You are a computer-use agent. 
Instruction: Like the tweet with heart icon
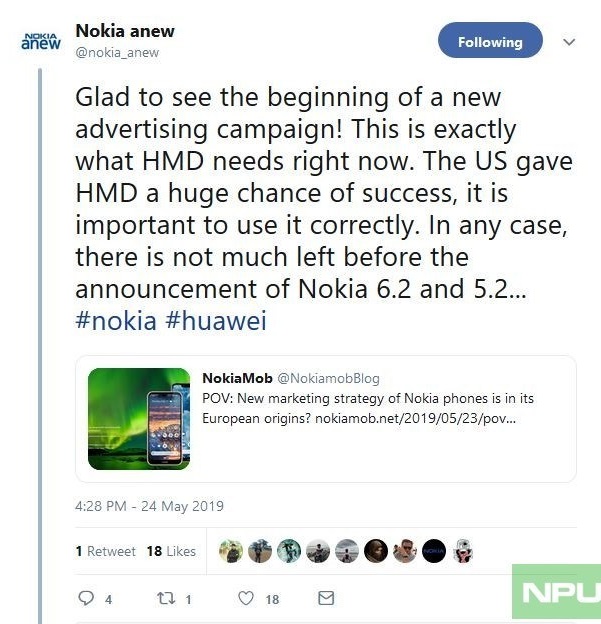(x=246, y=598)
